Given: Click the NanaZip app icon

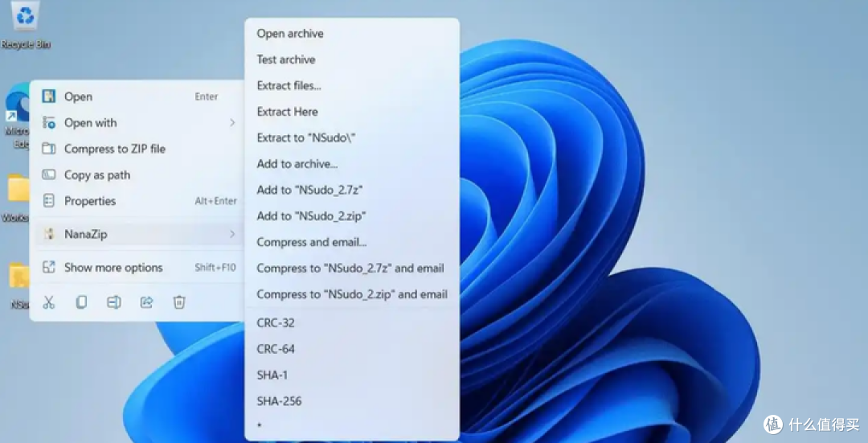Looking at the screenshot, I should 49,234.
